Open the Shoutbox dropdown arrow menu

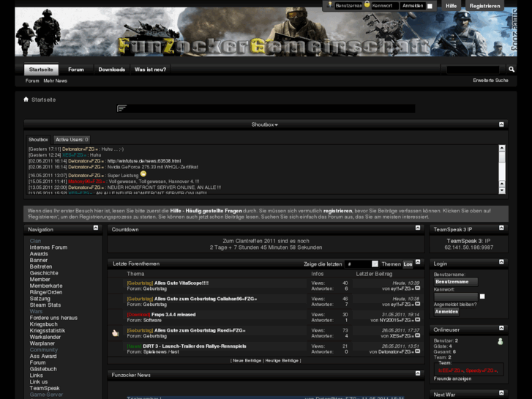[277, 125]
